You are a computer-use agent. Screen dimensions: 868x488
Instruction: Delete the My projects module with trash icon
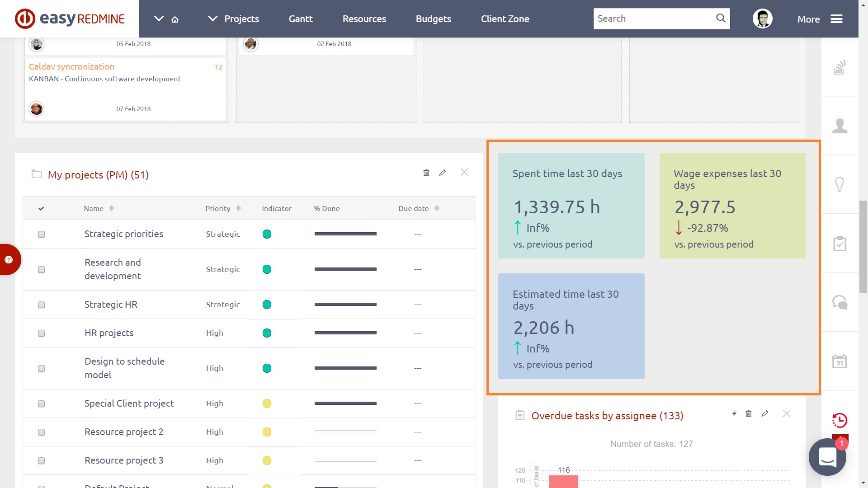(x=426, y=173)
